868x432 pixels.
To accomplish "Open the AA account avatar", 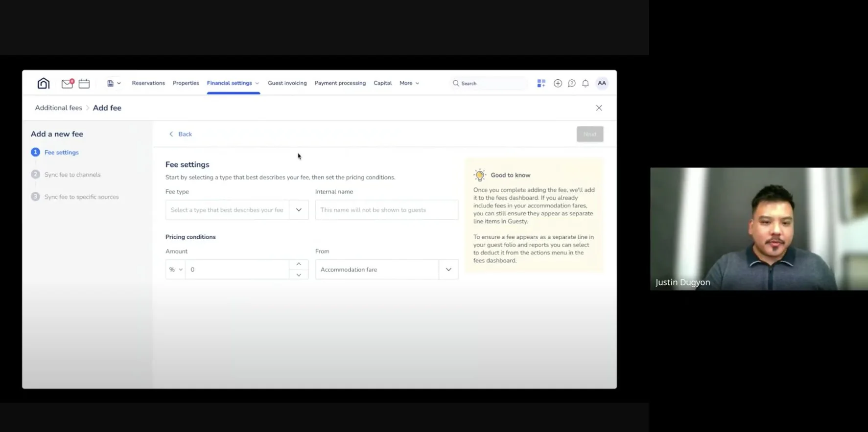I will (602, 83).
